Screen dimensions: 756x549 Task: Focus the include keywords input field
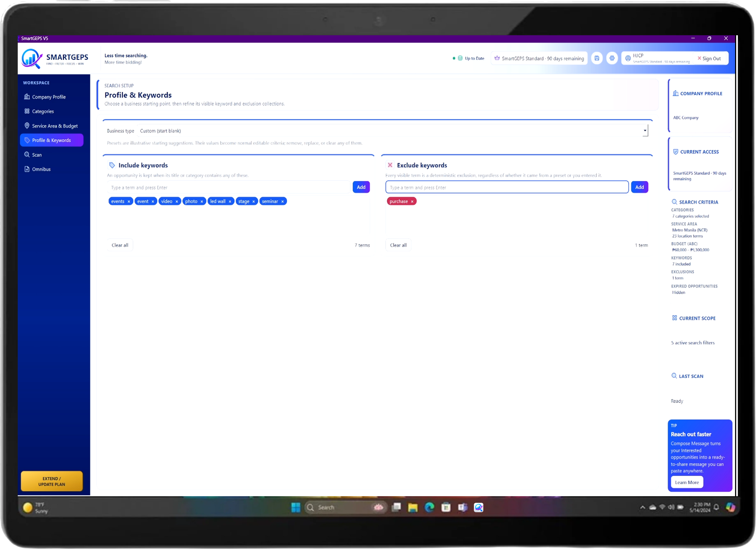pos(229,187)
